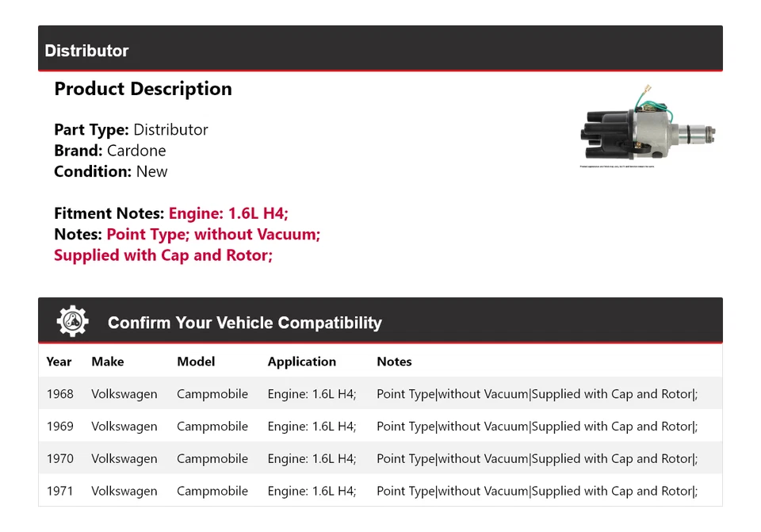Screen dimensions: 761x532
Task: Click Engine: 1.6L H4; in the 1971 row
Action: tap(312, 492)
